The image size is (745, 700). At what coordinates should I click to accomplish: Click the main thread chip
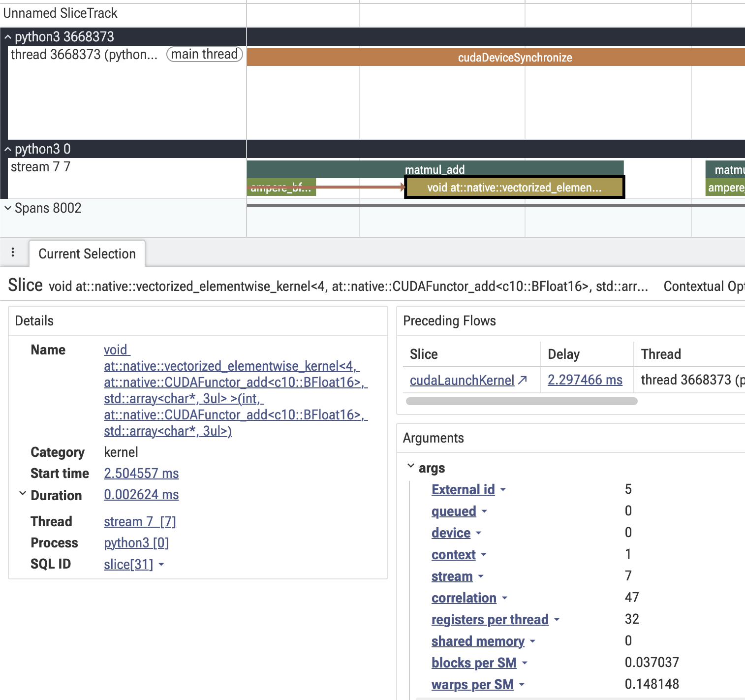[205, 54]
